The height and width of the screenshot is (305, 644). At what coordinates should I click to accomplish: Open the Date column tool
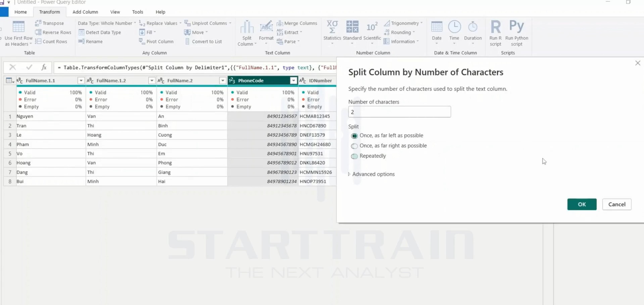pyautogui.click(x=437, y=33)
